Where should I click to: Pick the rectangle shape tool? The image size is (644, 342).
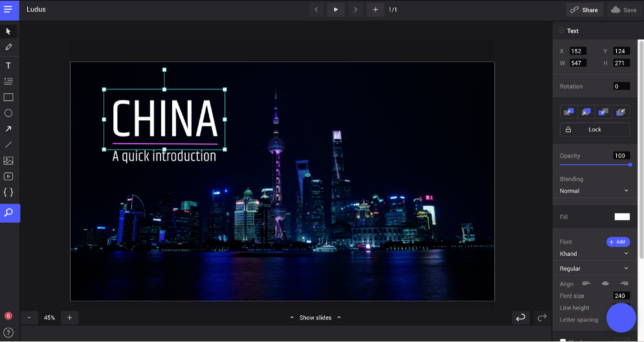(8, 97)
